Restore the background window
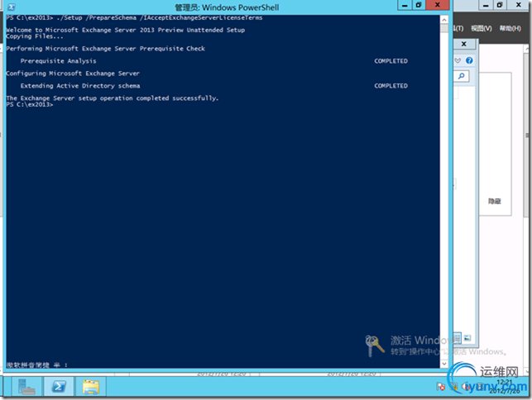The width and height of the screenshot is (532, 400). pyautogui.click(x=500, y=5)
